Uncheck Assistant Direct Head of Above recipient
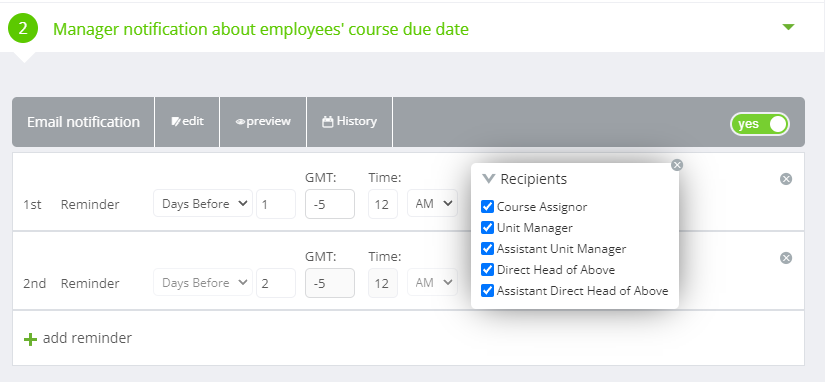 [x=487, y=291]
